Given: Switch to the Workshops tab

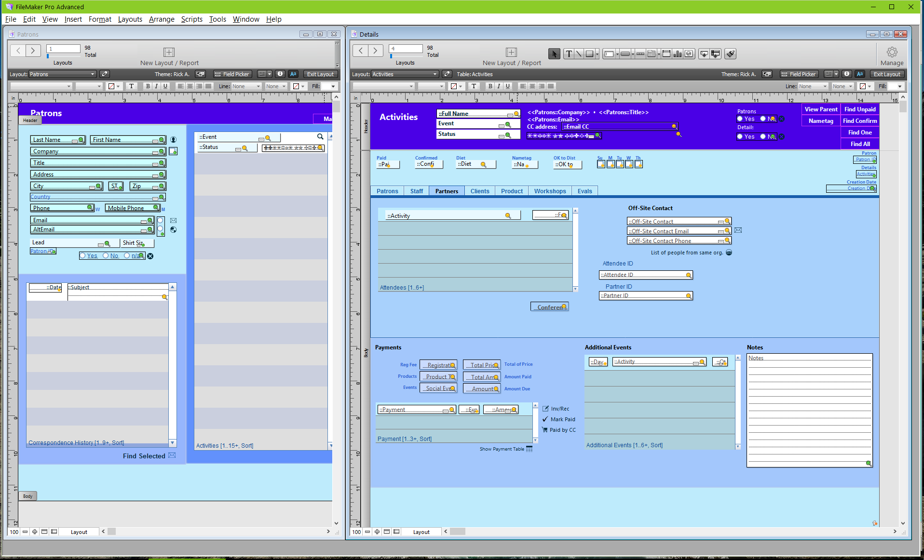Looking at the screenshot, I should (x=550, y=191).
